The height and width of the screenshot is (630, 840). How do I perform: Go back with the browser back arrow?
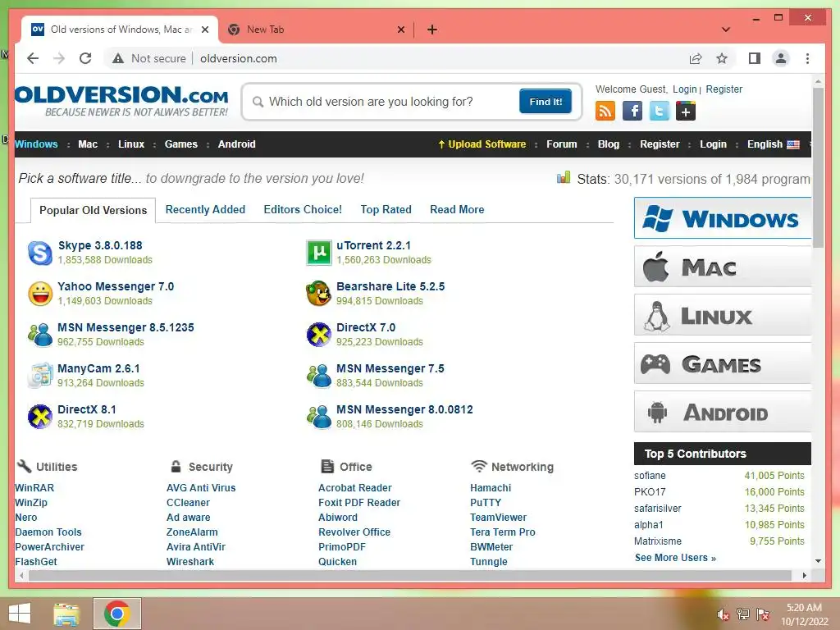pyautogui.click(x=33, y=58)
